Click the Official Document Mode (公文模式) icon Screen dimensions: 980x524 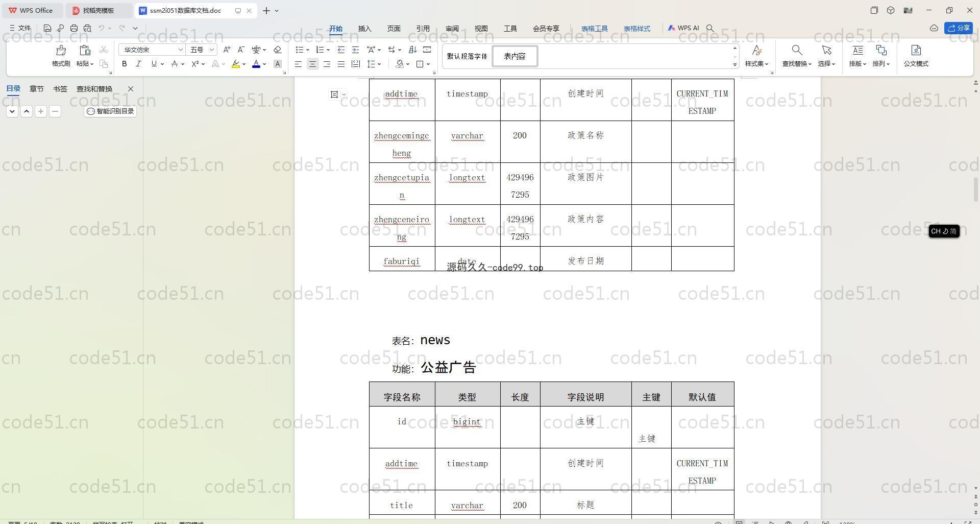coord(916,50)
